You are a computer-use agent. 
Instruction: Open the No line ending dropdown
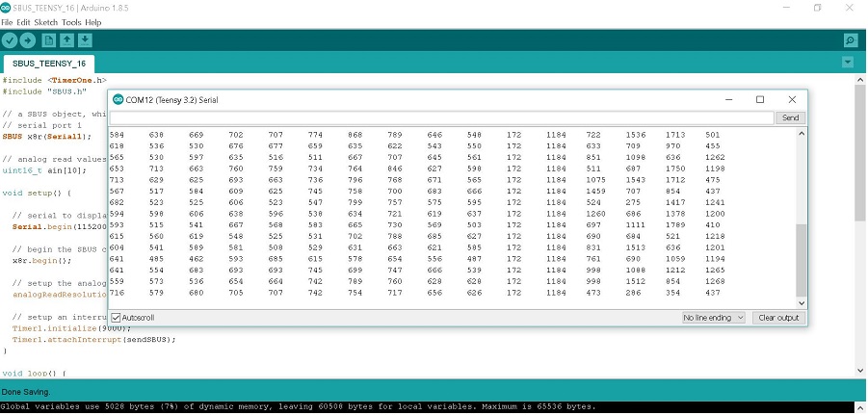tap(712, 317)
